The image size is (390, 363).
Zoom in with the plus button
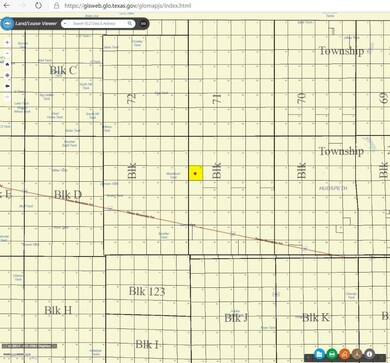[x=7, y=42]
